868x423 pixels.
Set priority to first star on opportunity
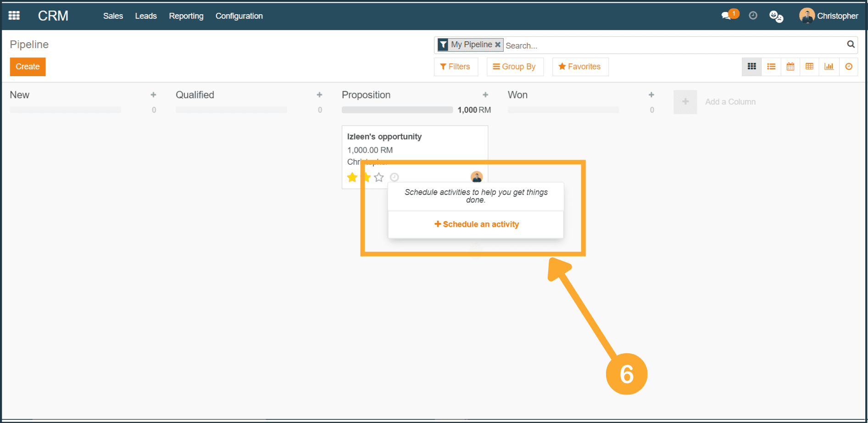pyautogui.click(x=352, y=178)
